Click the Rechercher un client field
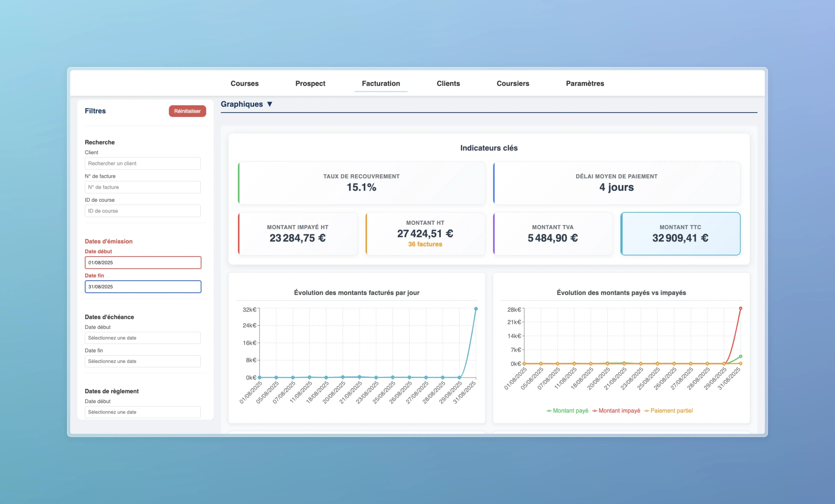The width and height of the screenshot is (835, 504). (x=142, y=163)
